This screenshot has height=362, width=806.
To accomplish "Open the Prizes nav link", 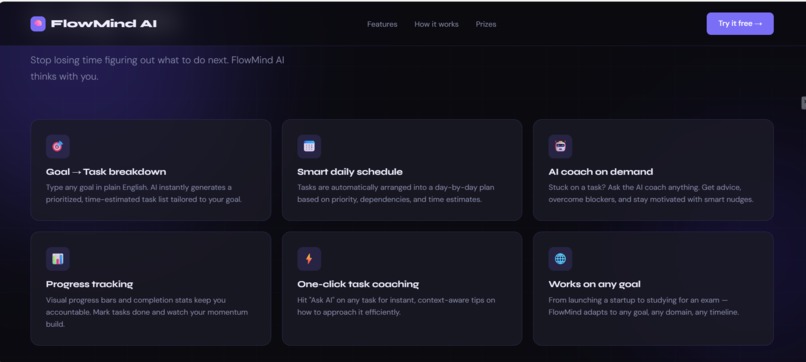I will coord(486,24).
